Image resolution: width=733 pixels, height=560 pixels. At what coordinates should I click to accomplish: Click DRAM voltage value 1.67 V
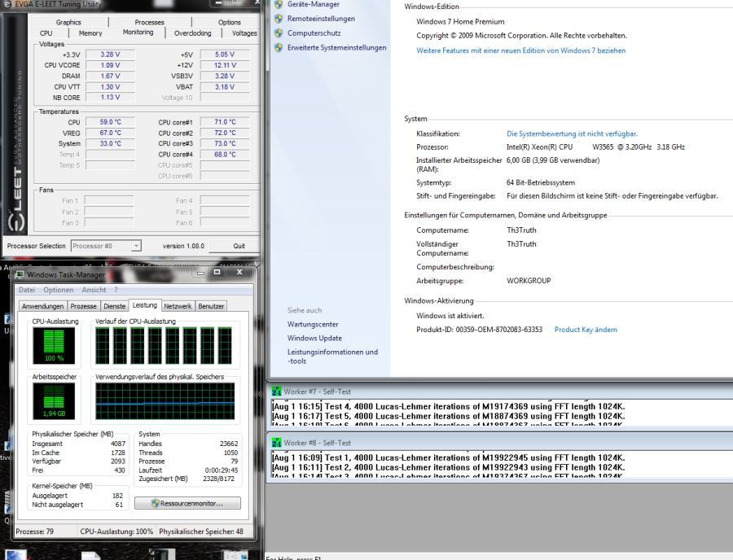click(x=110, y=77)
